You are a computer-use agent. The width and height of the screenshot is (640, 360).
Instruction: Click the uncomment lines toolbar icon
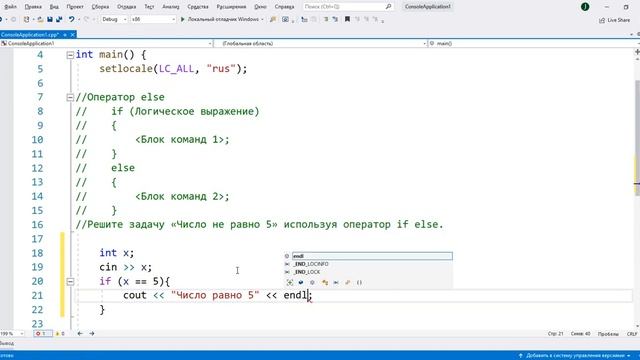coord(335,19)
